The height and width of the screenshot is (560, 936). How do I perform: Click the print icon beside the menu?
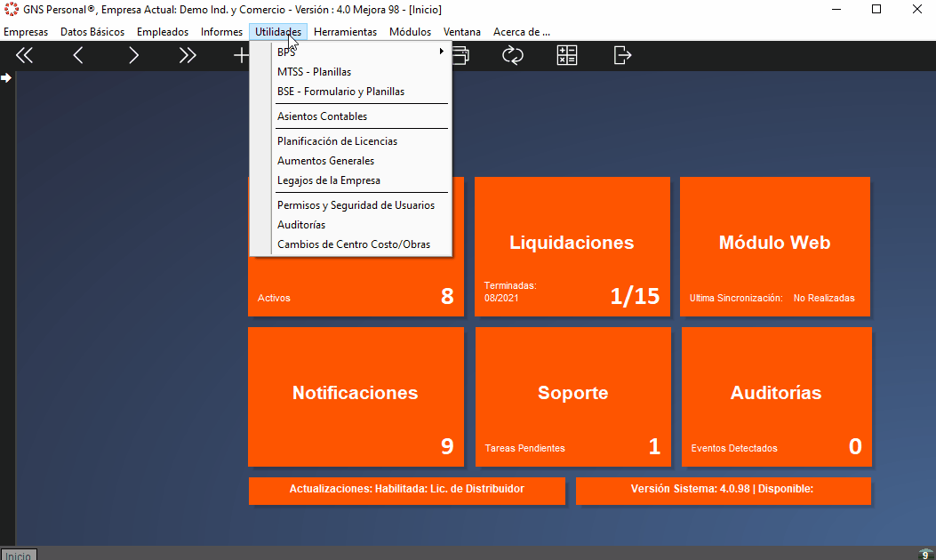click(460, 55)
